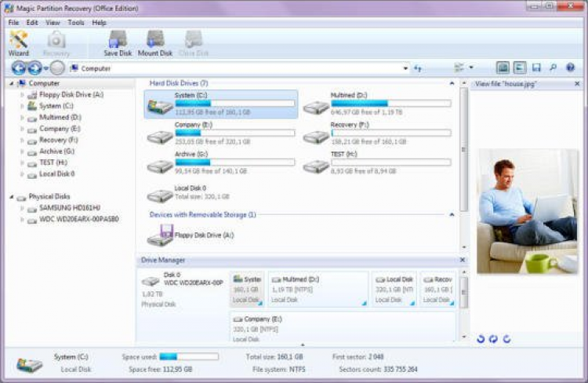Select Archive (G:) drive in main list
Image resolution: width=588 pixels, height=383 pixels.
[x=221, y=162]
